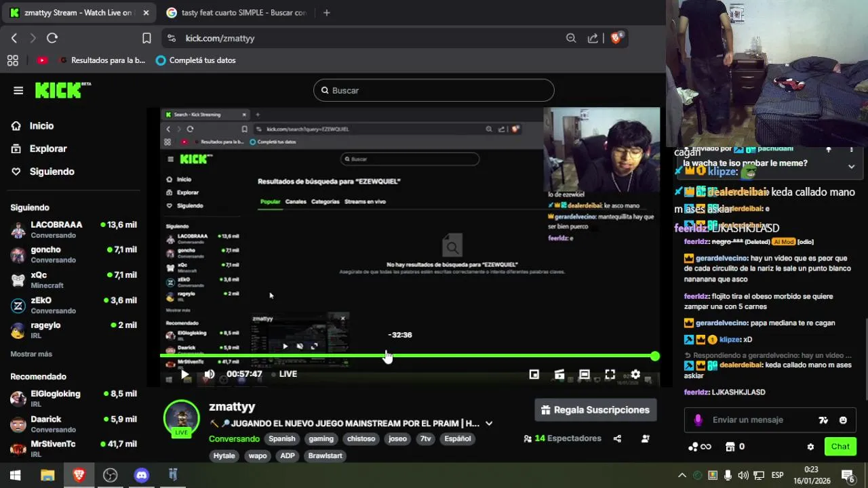Screen dimensions: 868x488
Task: Play the stream video
Action: tap(184, 374)
